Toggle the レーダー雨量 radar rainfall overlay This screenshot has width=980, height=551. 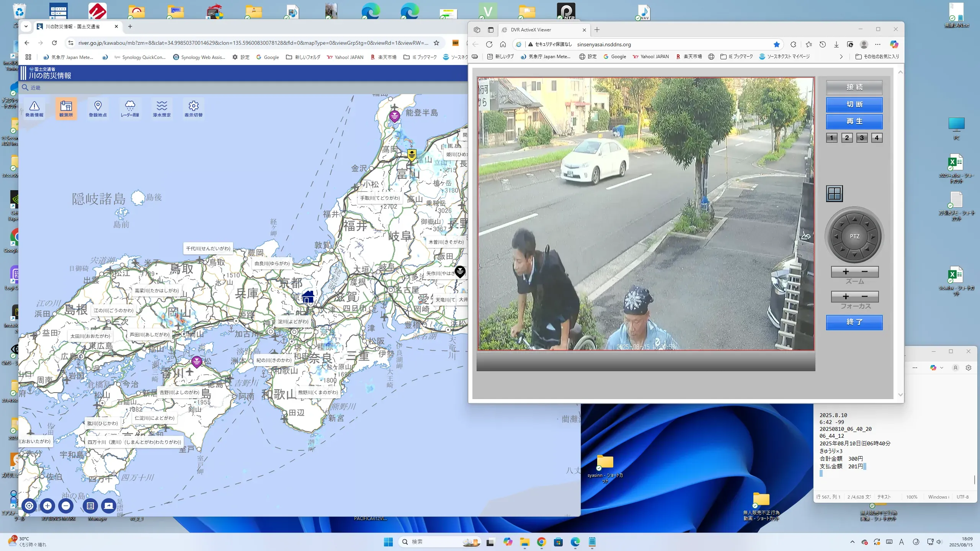[130, 109]
